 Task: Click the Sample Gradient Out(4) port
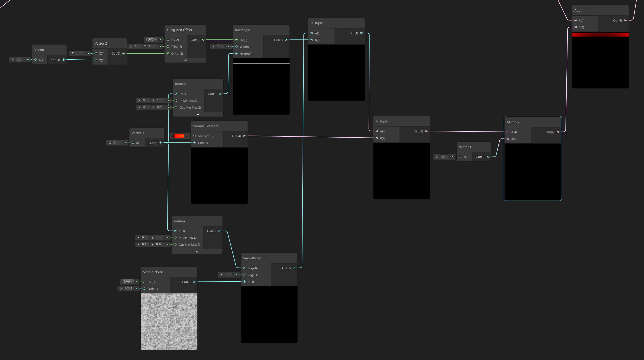coord(244,136)
